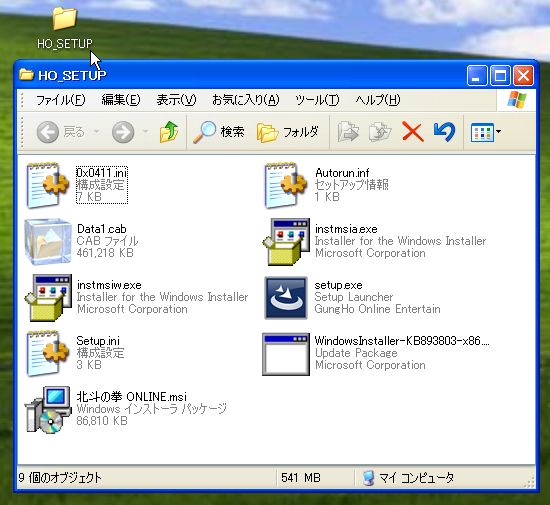Go up one folder level

tap(169, 132)
